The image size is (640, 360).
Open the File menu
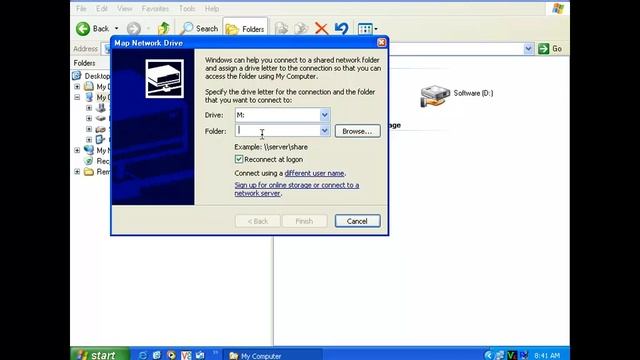[x=81, y=9]
